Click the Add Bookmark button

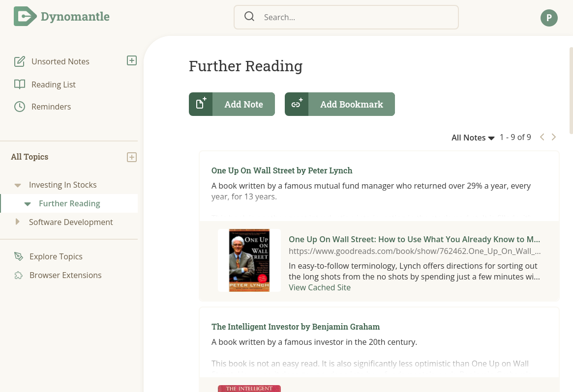click(x=339, y=104)
